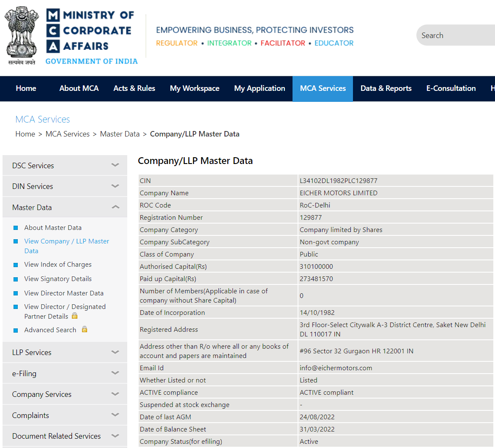Image resolution: width=495 pixels, height=448 pixels.
Task: Click MCA Services breadcrumb link
Action: (x=68, y=134)
